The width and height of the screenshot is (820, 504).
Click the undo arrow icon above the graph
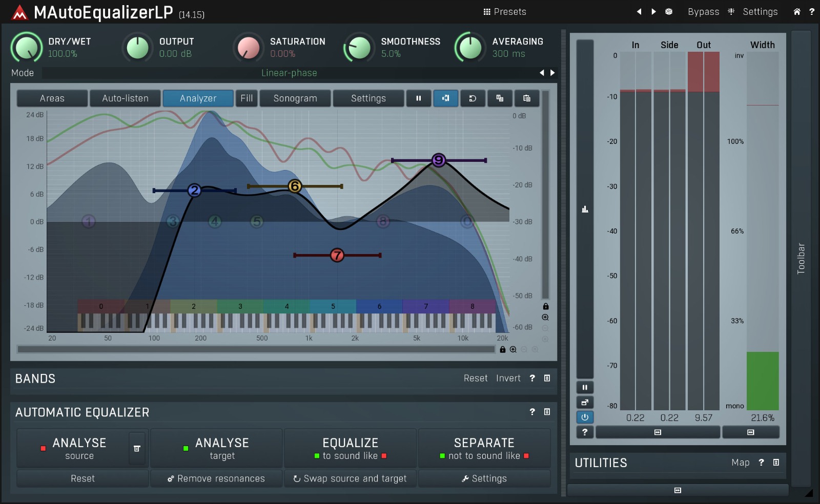[x=473, y=98]
